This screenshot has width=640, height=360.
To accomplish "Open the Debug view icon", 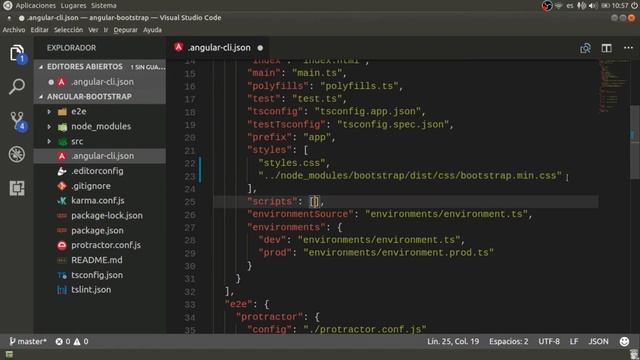I will tap(17, 154).
